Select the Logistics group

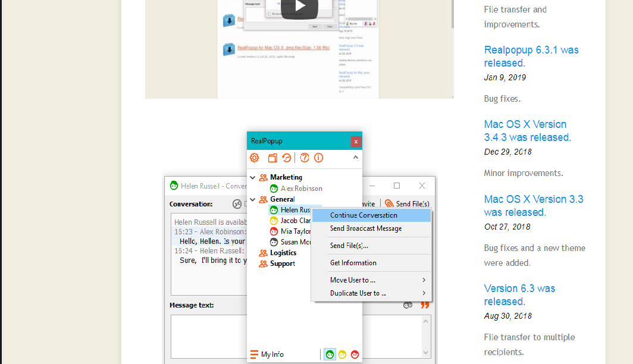tap(283, 253)
